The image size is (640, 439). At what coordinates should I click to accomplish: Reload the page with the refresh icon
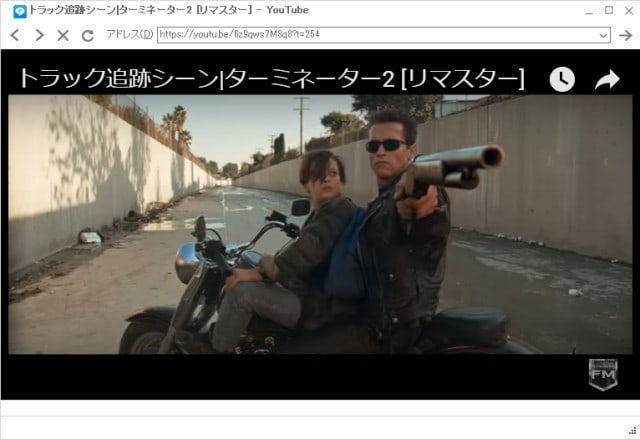(x=87, y=35)
